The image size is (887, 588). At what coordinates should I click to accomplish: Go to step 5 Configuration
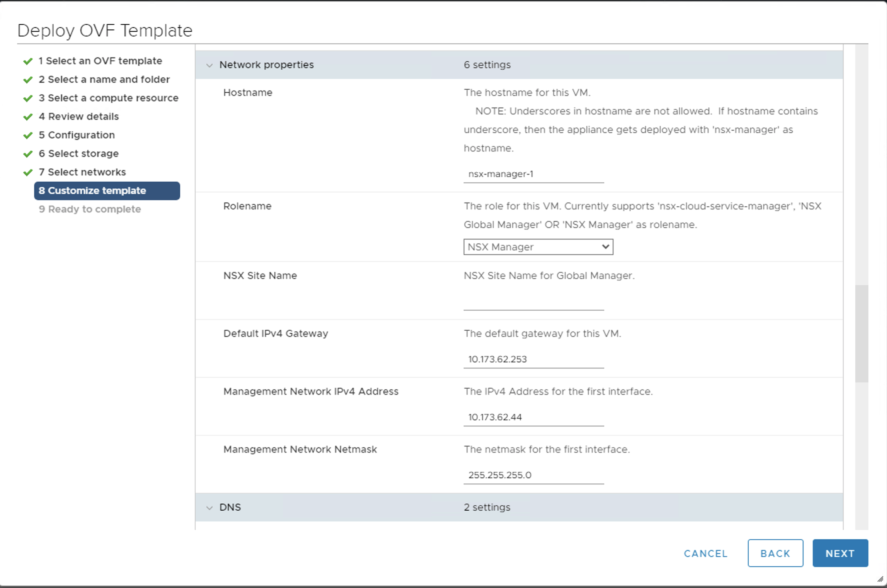click(x=76, y=135)
